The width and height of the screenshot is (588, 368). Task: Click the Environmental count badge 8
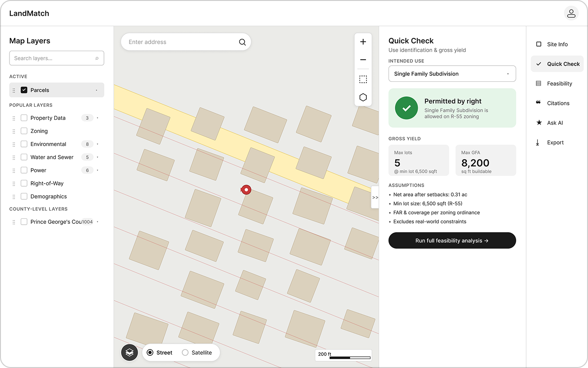click(87, 144)
